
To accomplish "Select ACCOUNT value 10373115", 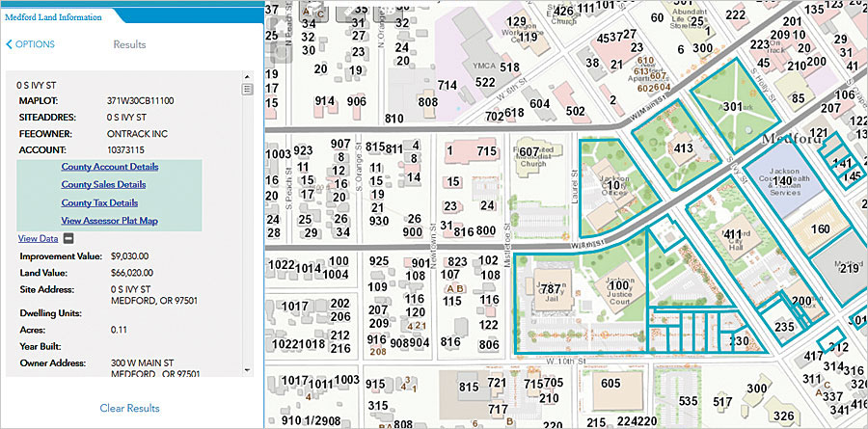I will 124,150.
